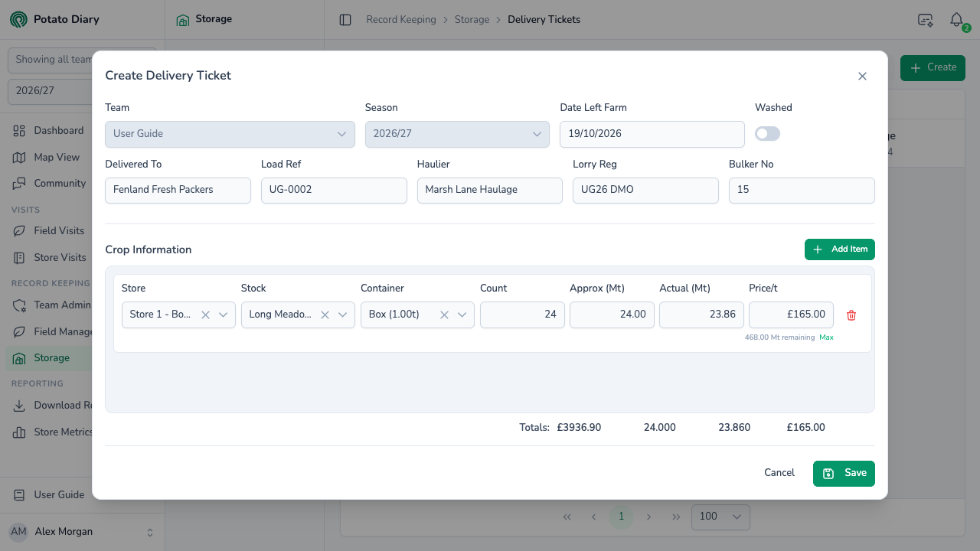Click the Potato Diary logo icon
Screen dimensions: 980x551
coord(18,19)
